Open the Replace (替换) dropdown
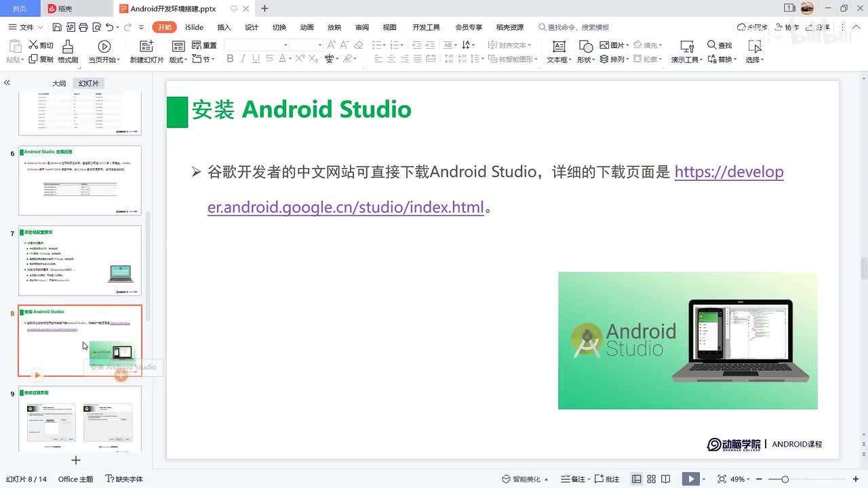Image resolution: width=868 pixels, height=488 pixels. [722, 60]
